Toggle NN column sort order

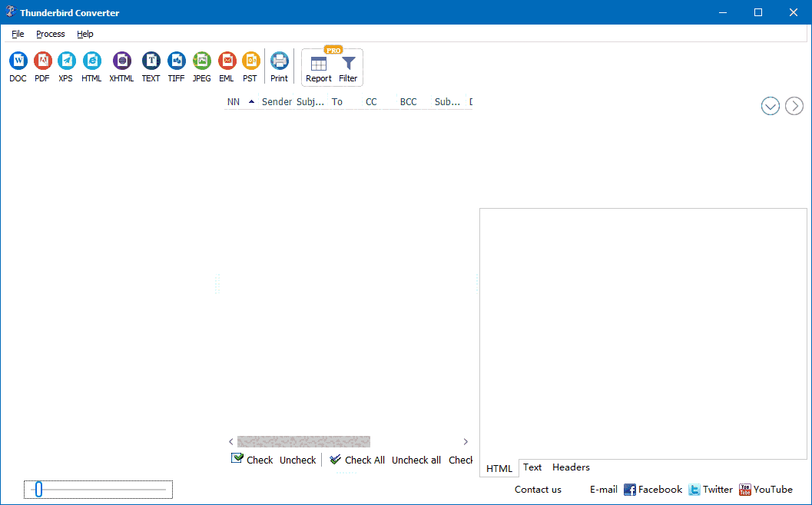(x=241, y=101)
